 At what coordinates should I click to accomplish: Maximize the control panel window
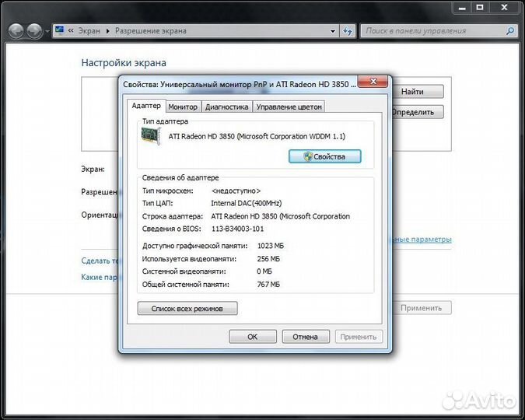(x=479, y=8)
